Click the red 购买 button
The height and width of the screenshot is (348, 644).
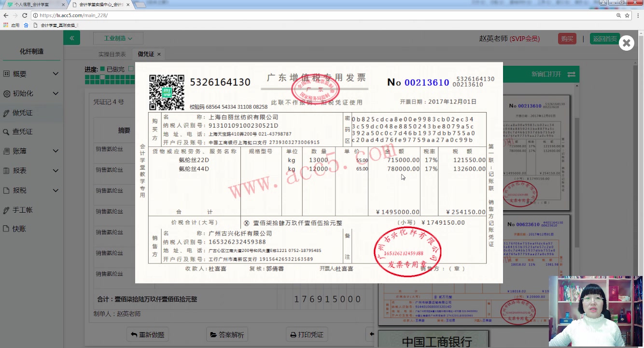click(567, 39)
